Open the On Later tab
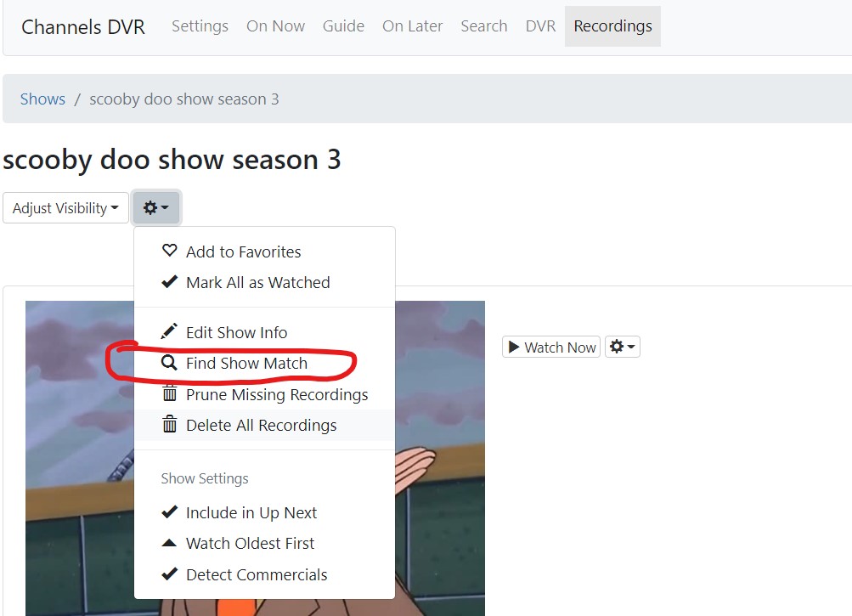852x616 pixels. 413,26
